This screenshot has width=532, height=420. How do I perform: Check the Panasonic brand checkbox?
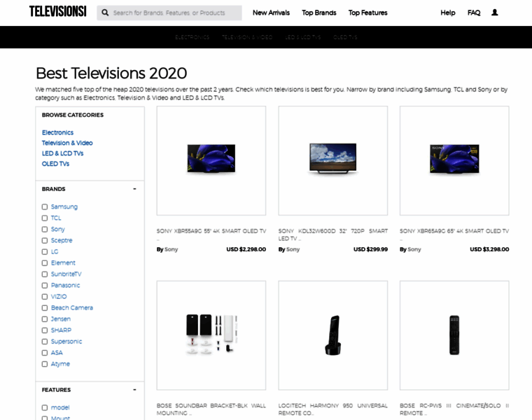click(x=44, y=286)
